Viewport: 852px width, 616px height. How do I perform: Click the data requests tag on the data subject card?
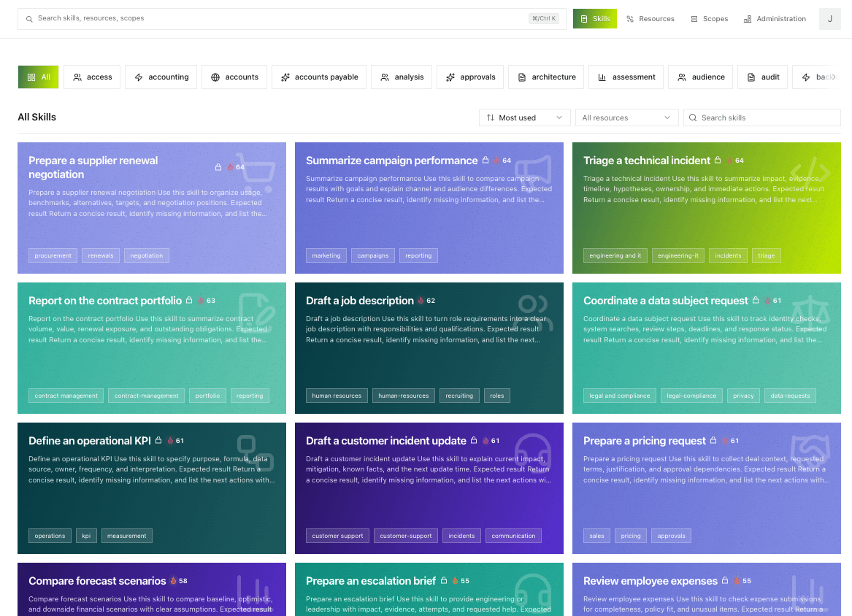790,396
